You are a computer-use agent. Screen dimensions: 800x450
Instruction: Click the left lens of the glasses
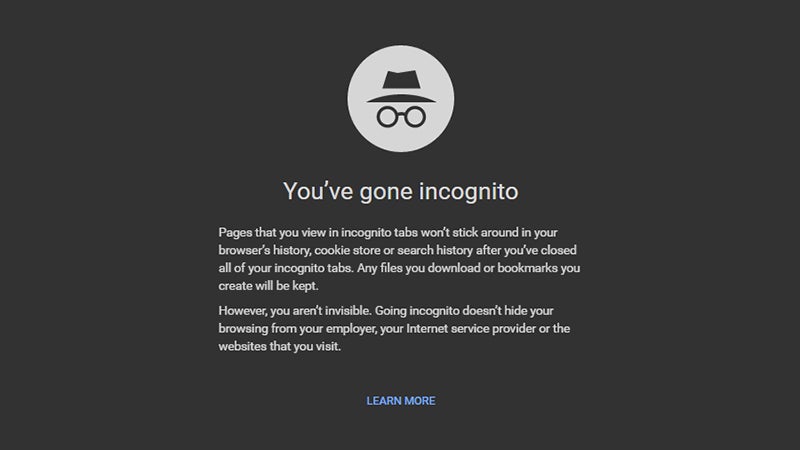tap(387, 117)
